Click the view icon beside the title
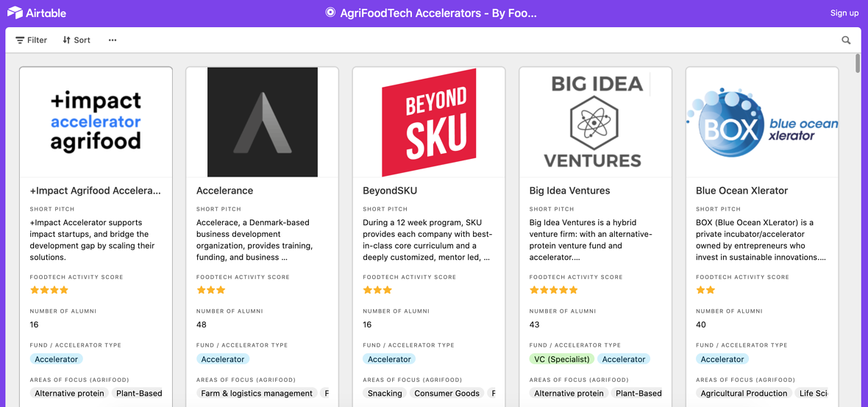Screen dimensions: 868x407 click(330, 13)
